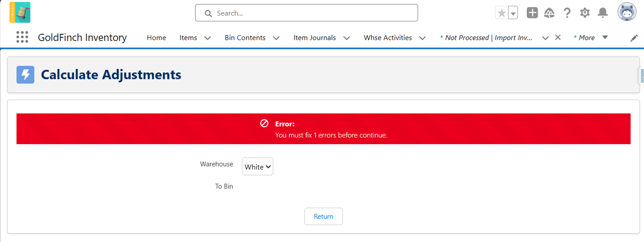
Task: View the notifications bell
Action: pyautogui.click(x=603, y=13)
